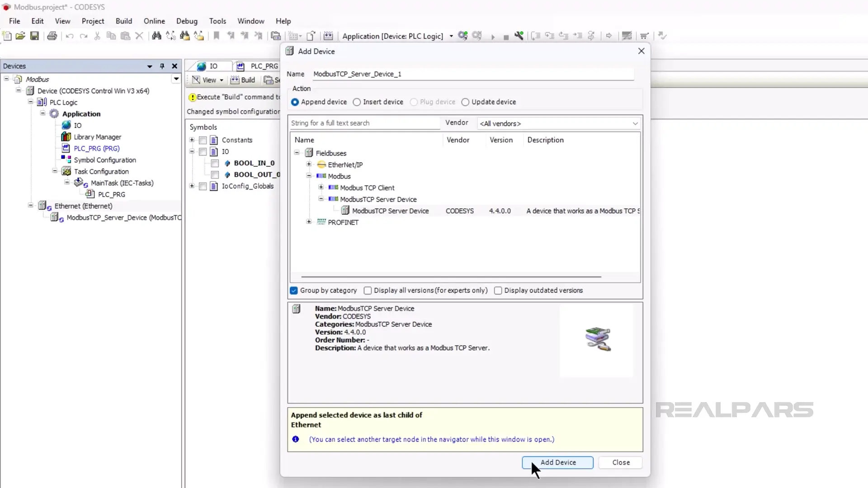This screenshot has width=868, height=488.
Task: Expand the PROFINET category
Action: (309, 222)
